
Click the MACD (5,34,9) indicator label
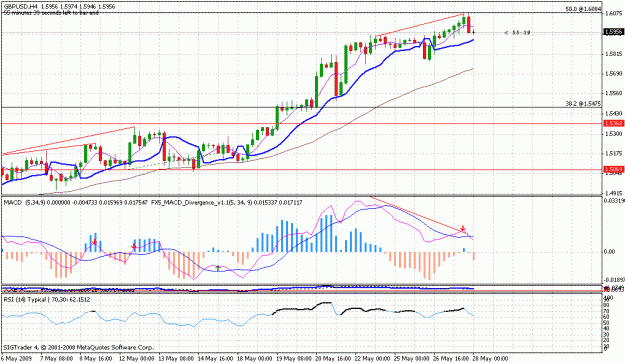pyautogui.click(x=24, y=203)
